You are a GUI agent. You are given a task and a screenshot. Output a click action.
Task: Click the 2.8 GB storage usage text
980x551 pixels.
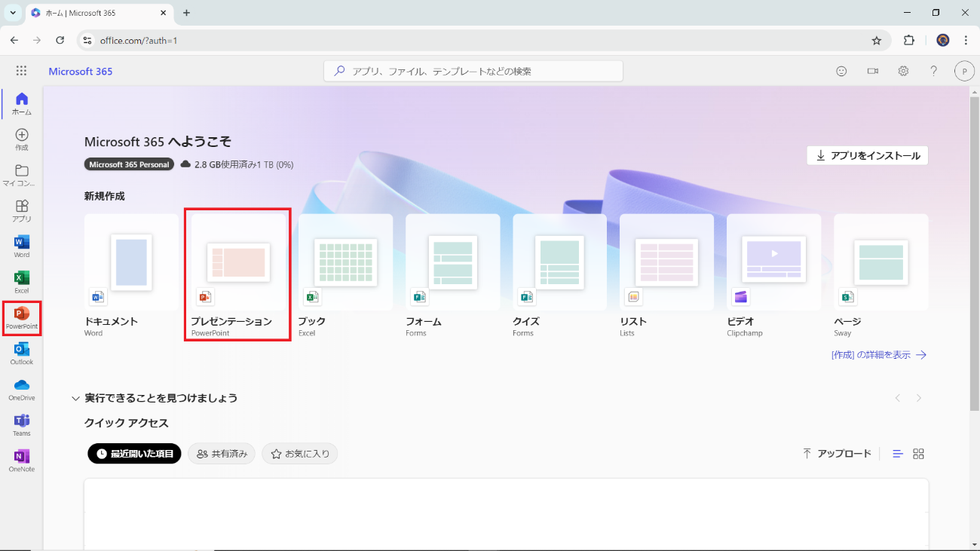pos(243,164)
